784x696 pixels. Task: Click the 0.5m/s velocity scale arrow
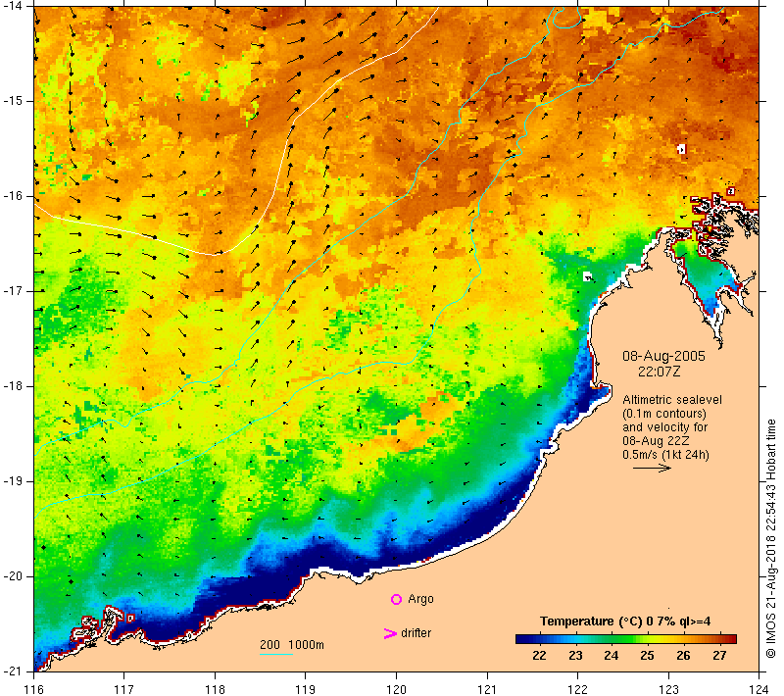pyautogui.click(x=652, y=468)
